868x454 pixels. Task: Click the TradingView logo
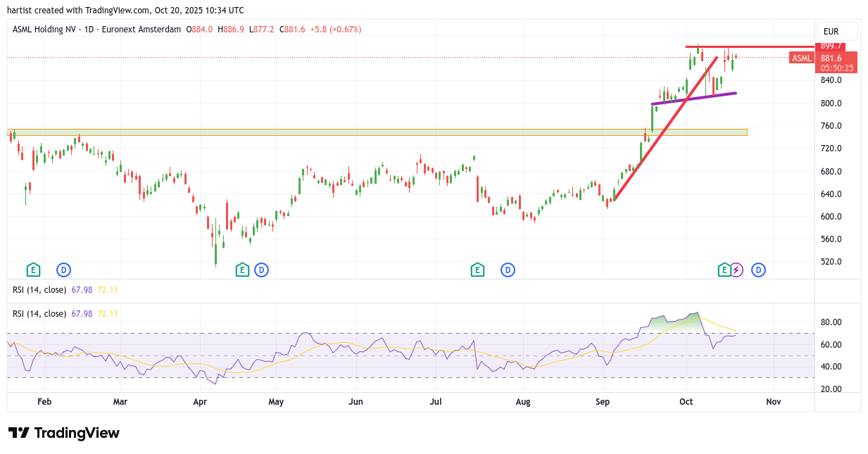coord(64,433)
